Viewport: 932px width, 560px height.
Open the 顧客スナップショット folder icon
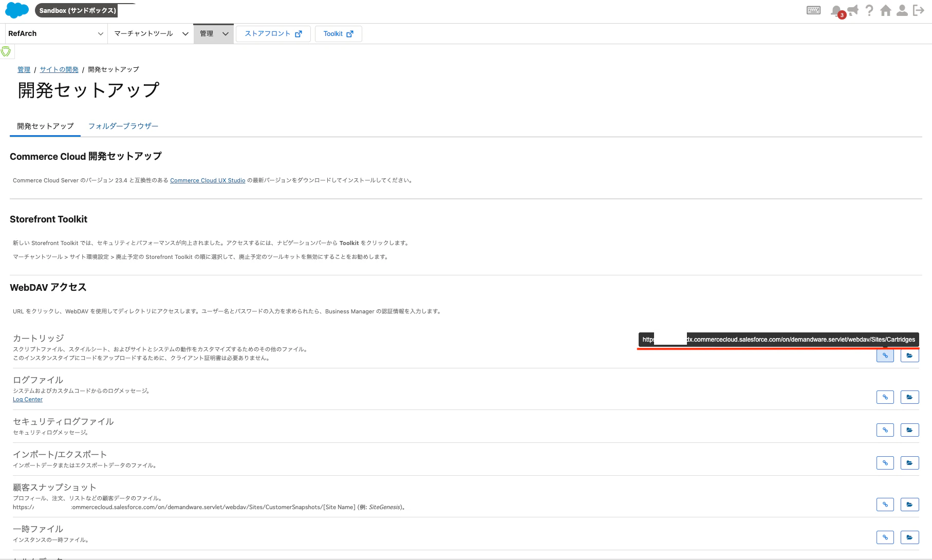tap(910, 505)
